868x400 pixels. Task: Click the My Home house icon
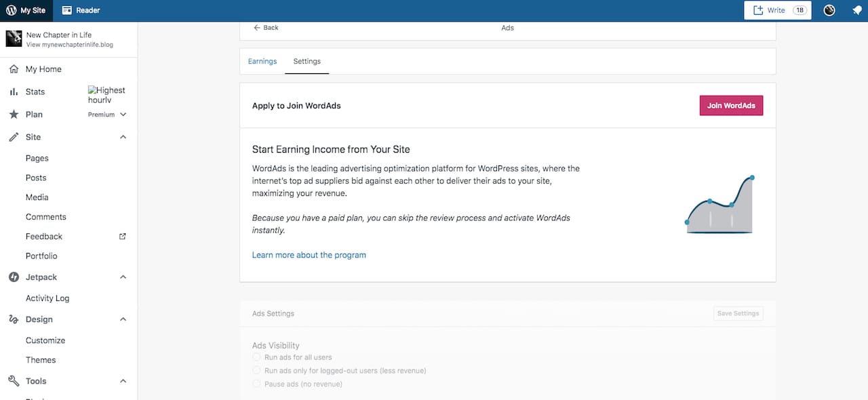coord(14,69)
